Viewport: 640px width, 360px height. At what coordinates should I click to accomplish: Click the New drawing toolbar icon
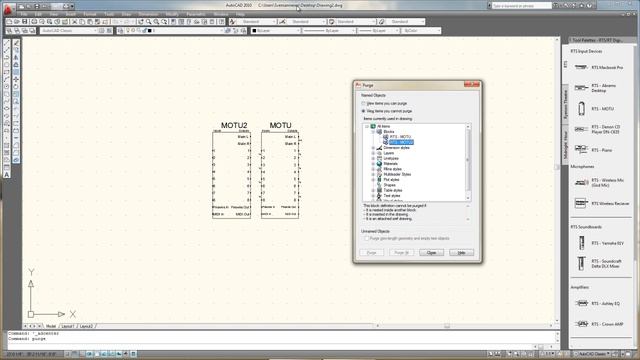tap(9, 22)
